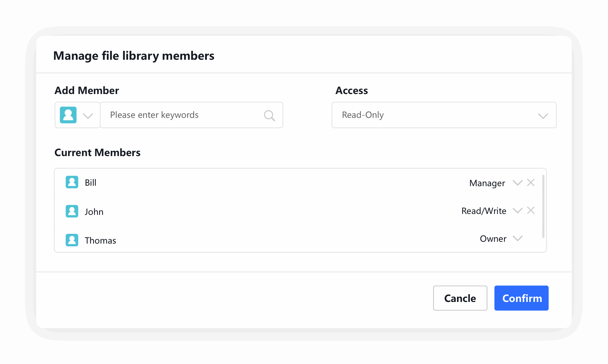Click the Manager role label for Bill
The height and width of the screenshot is (364, 608).
pyautogui.click(x=487, y=183)
